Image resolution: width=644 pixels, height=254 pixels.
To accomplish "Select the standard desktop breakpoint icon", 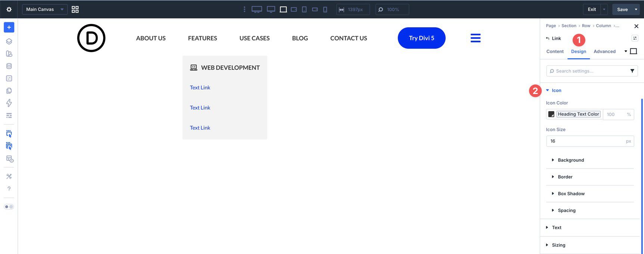I will (271, 9).
